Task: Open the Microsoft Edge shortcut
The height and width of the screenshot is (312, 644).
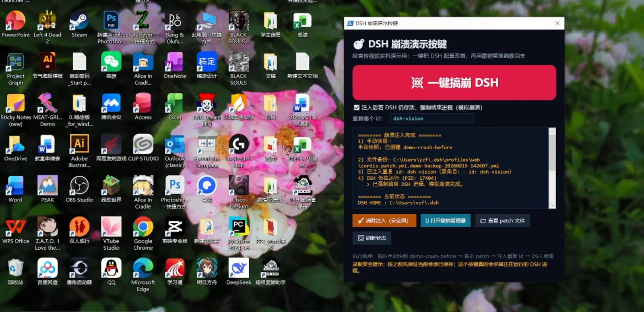Action: point(143,275)
